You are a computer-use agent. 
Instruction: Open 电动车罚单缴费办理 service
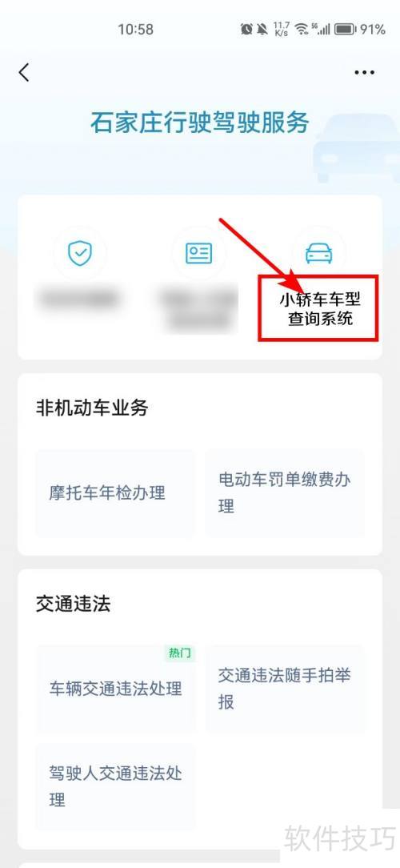click(284, 492)
